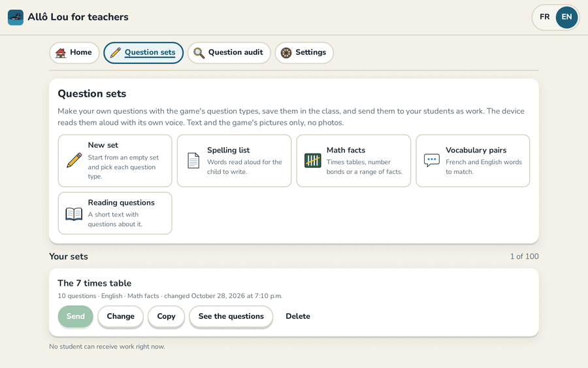
Task: Click the tally marks icon on Math facts
Action: point(313,161)
